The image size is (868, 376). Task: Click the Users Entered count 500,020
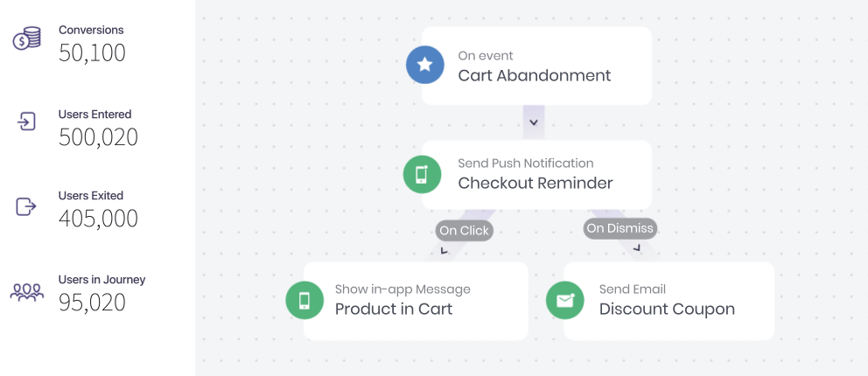click(98, 137)
